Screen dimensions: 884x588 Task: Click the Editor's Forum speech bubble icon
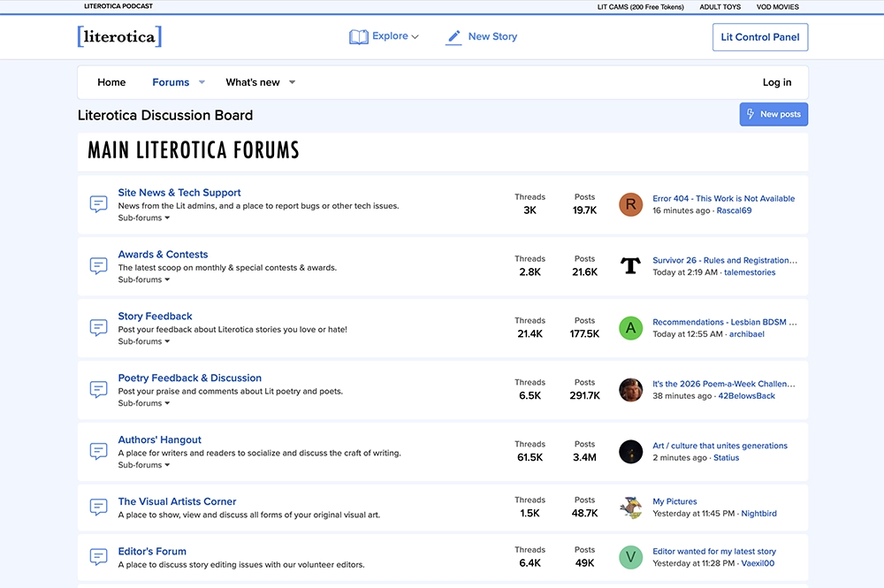coord(98,556)
